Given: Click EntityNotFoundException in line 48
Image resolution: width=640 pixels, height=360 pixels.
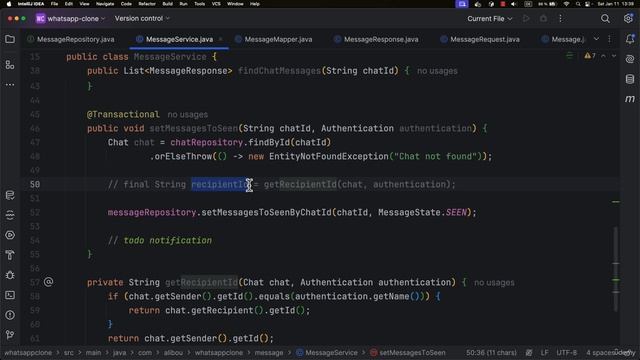Looking at the screenshot, I should [329, 156].
